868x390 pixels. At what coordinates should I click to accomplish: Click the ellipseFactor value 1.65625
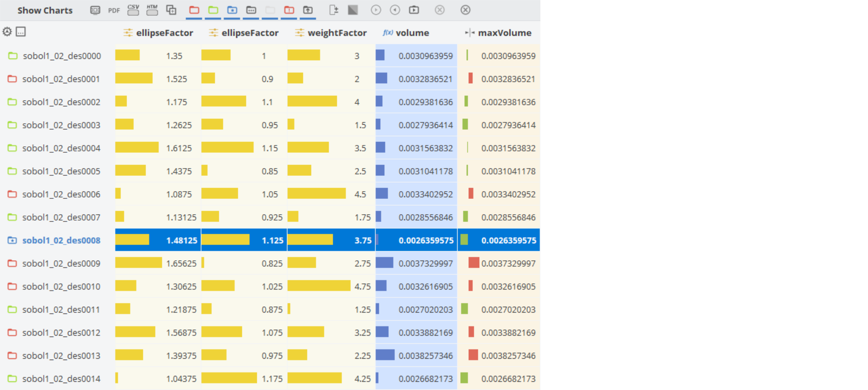click(x=181, y=263)
